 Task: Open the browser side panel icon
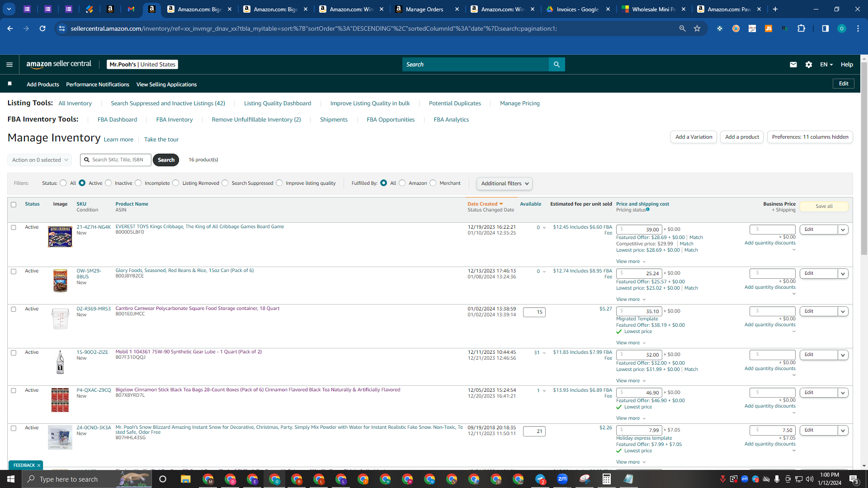point(825,28)
